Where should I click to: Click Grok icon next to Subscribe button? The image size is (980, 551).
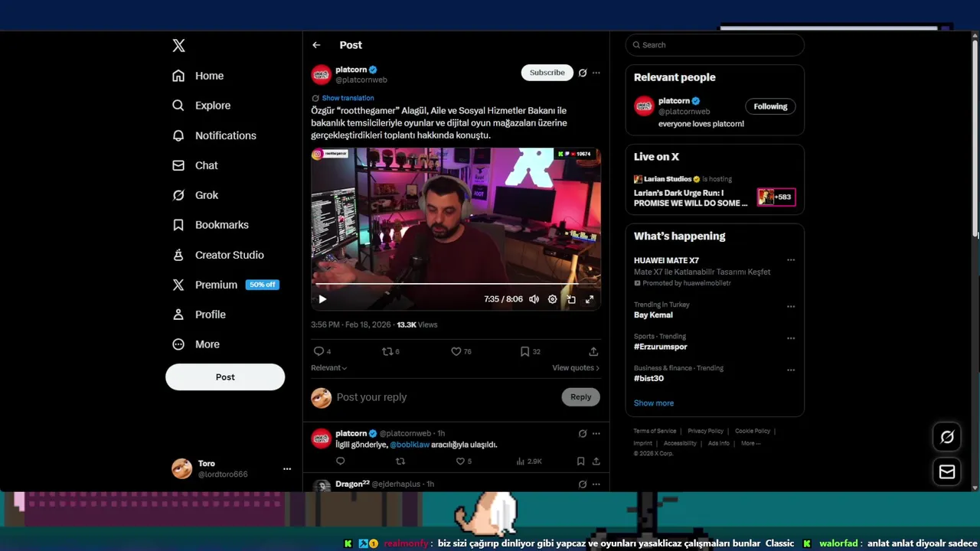pyautogui.click(x=583, y=73)
